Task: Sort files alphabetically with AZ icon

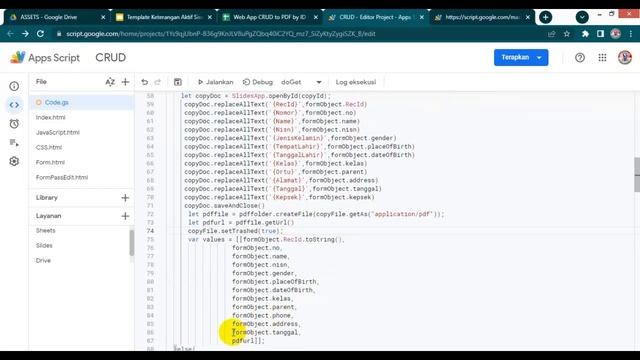Action: point(110,82)
